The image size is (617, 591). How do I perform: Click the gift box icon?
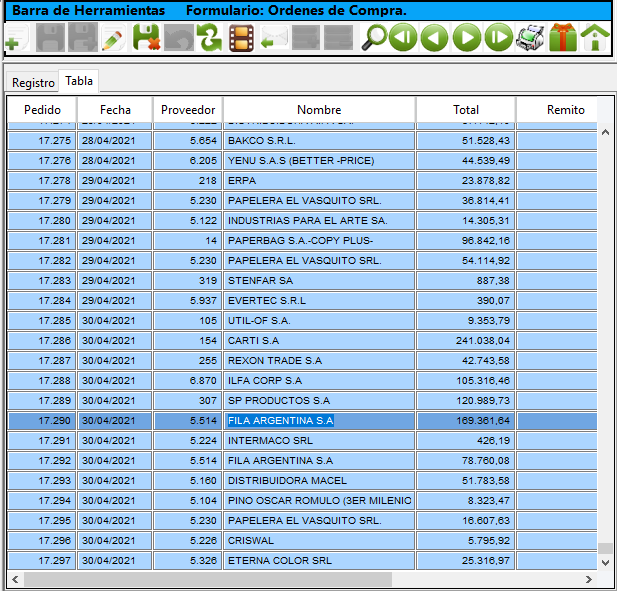point(563,38)
